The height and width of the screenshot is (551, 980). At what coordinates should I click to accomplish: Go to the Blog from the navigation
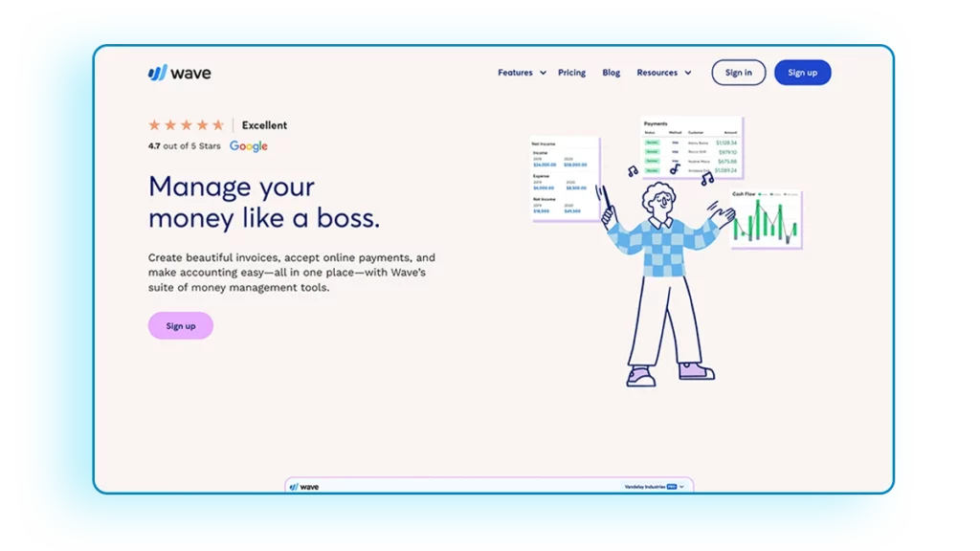[x=612, y=73]
